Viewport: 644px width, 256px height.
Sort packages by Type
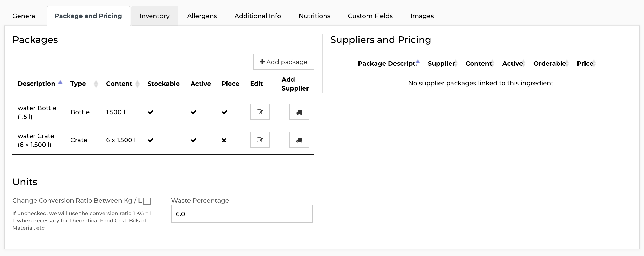pos(96,84)
